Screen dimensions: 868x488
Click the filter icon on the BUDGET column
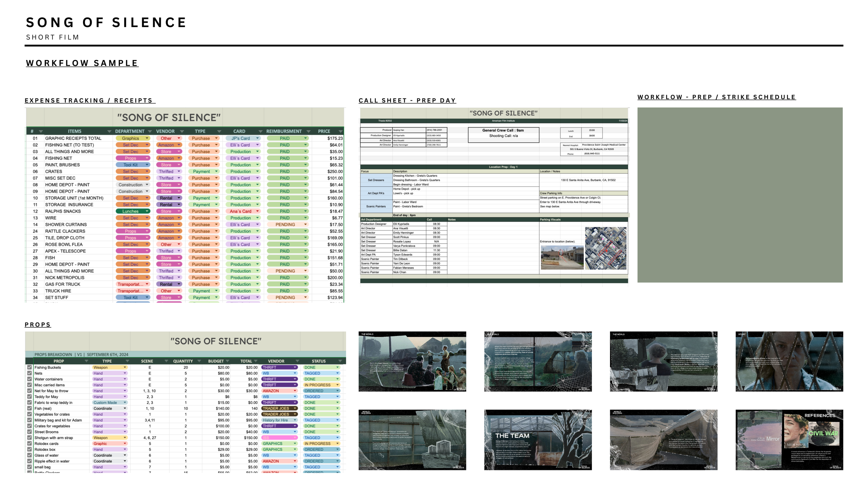(227, 361)
